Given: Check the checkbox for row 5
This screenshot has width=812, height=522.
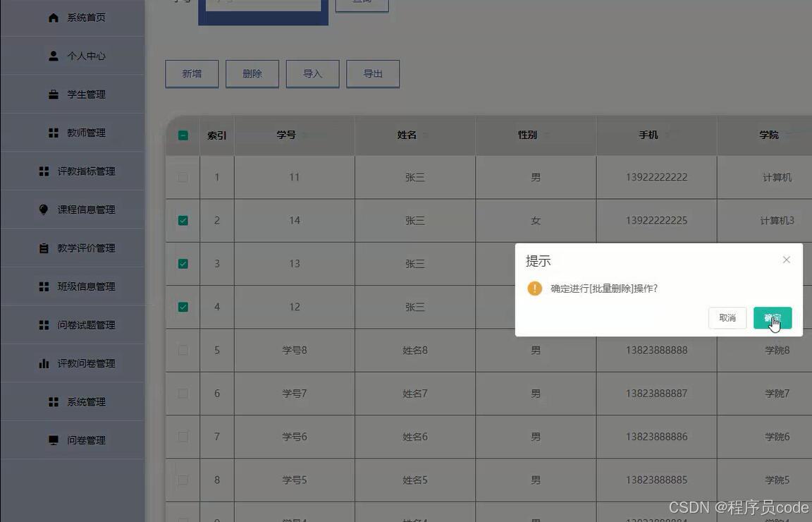Looking at the screenshot, I should coord(183,351).
